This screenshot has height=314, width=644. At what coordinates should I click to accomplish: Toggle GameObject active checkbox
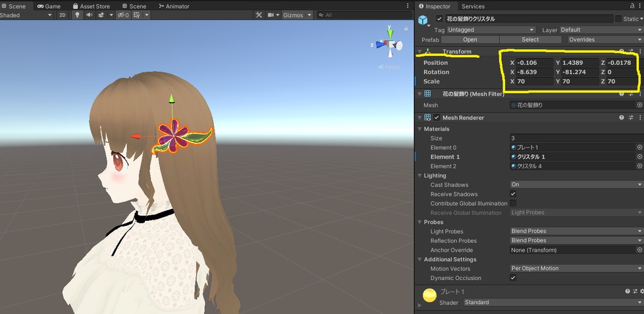click(440, 19)
